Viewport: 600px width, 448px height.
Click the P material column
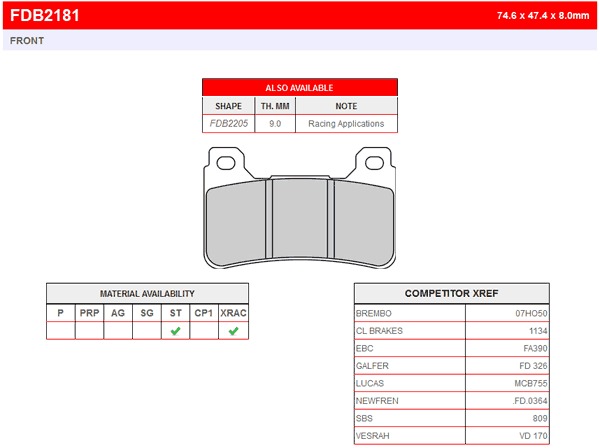click(60, 313)
